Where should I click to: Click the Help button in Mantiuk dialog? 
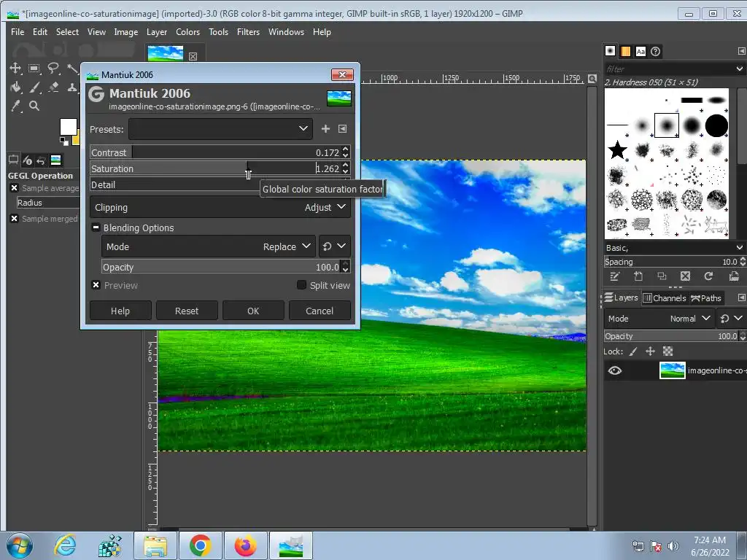pos(120,311)
